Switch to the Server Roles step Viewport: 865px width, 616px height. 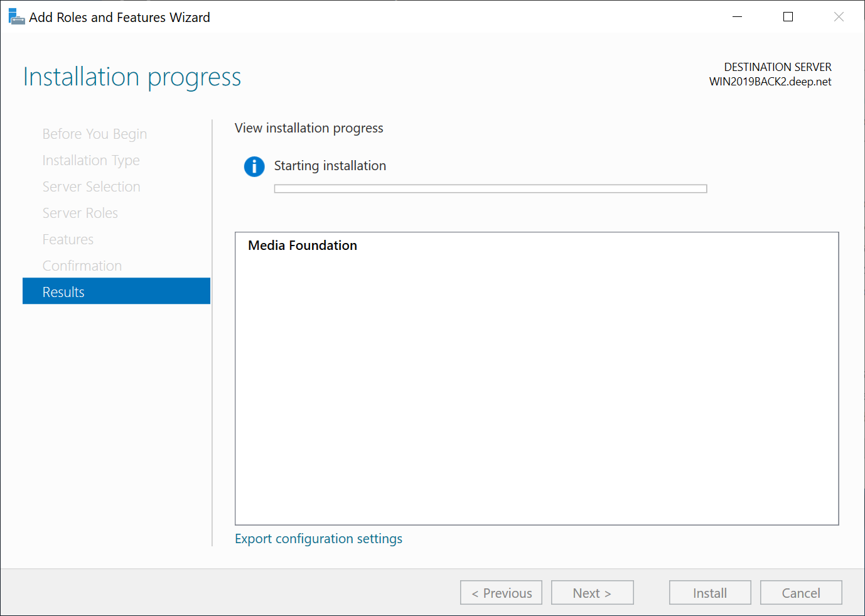click(x=80, y=213)
